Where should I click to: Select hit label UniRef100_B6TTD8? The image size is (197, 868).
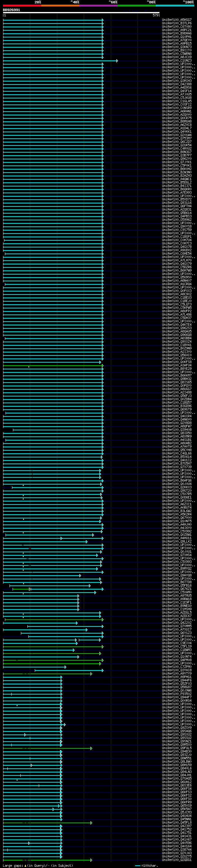tap(177, 582)
